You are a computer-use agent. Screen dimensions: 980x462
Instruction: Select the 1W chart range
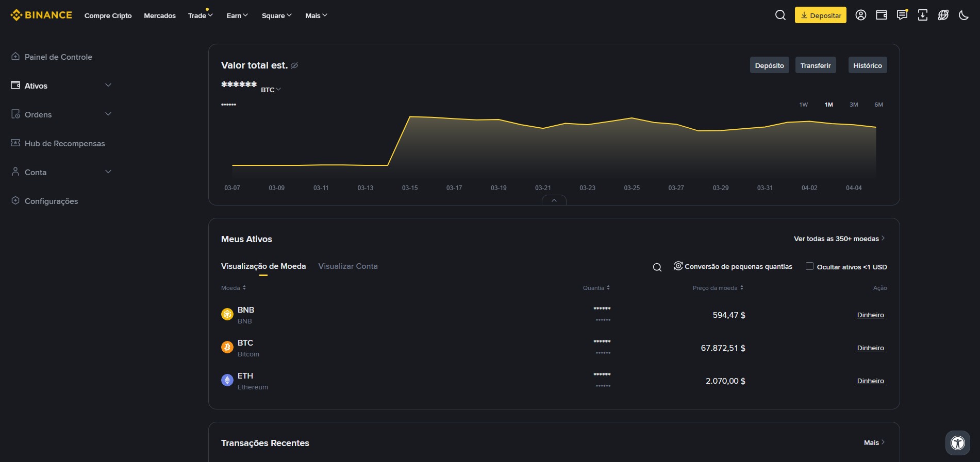[x=804, y=105]
